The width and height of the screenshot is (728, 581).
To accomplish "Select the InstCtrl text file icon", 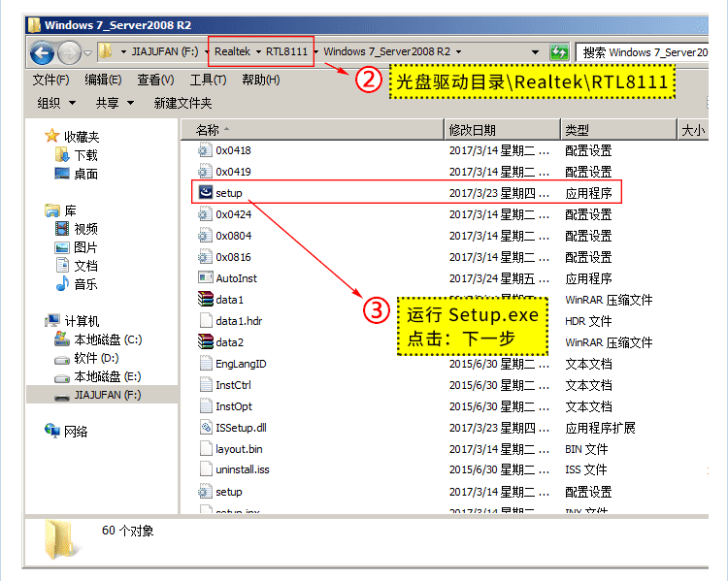I will pos(205,384).
